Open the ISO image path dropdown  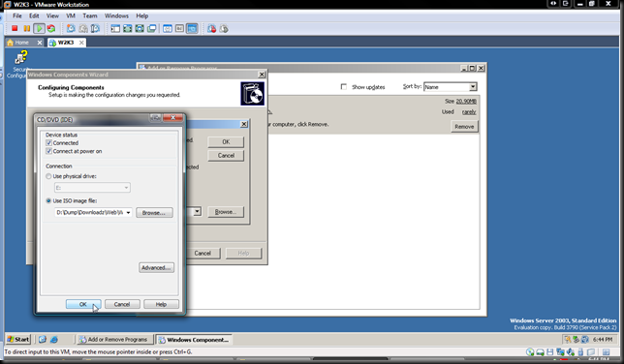(x=128, y=212)
